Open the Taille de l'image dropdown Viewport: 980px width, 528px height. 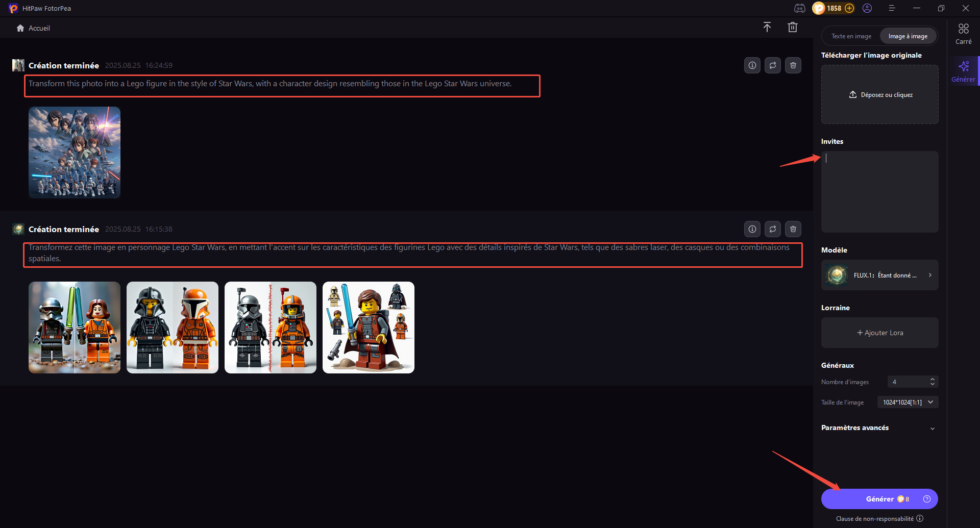pos(907,402)
